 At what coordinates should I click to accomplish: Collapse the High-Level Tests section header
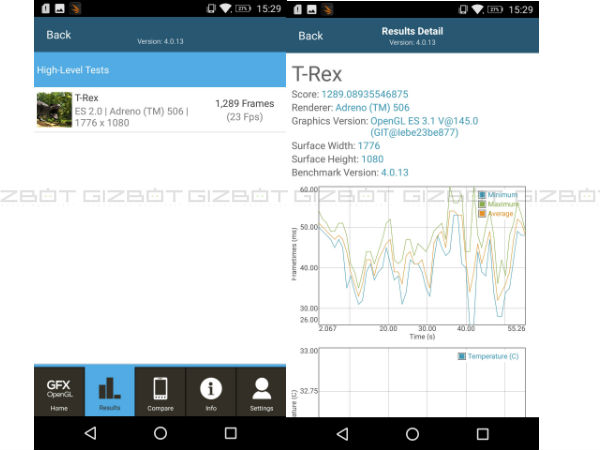[x=160, y=70]
